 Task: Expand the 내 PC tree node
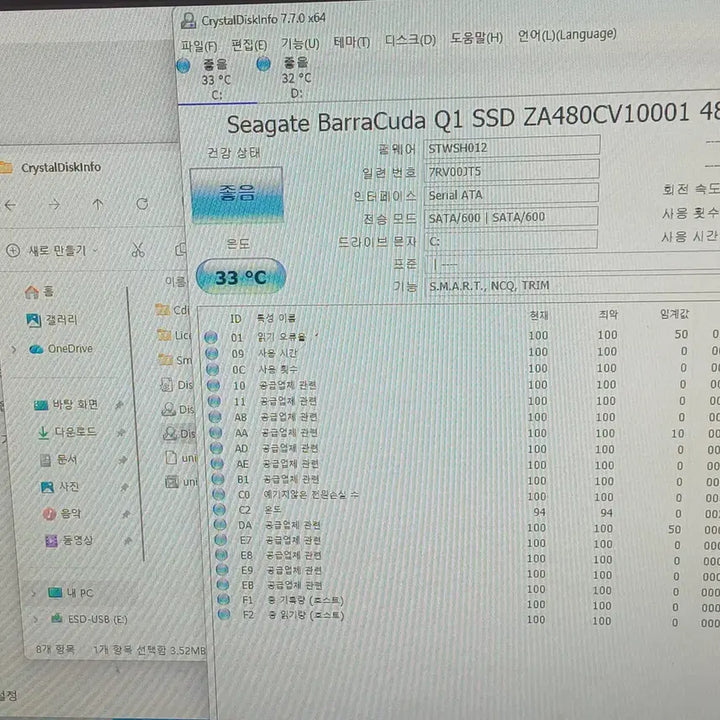(x=33, y=594)
